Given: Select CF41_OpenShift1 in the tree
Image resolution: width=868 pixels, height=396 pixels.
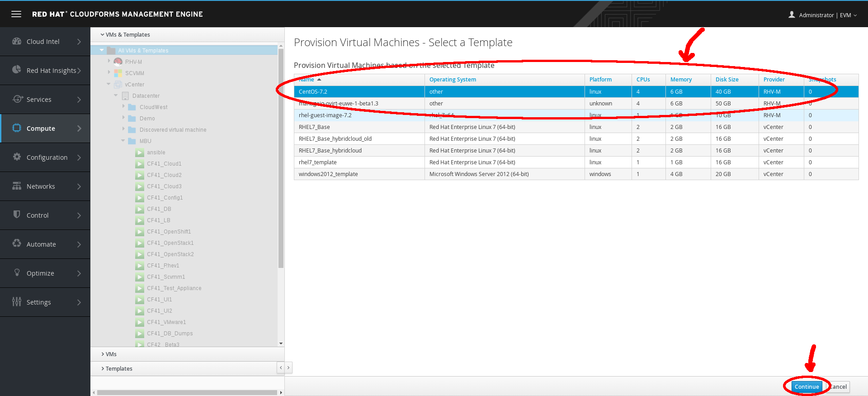Looking at the screenshot, I should pos(169,232).
